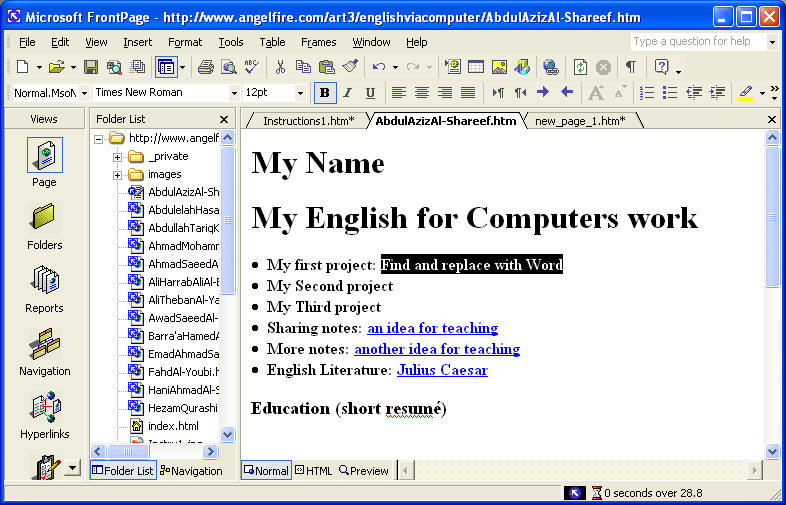Toggle Bold formatting
The height and width of the screenshot is (505, 786).
[325, 93]
